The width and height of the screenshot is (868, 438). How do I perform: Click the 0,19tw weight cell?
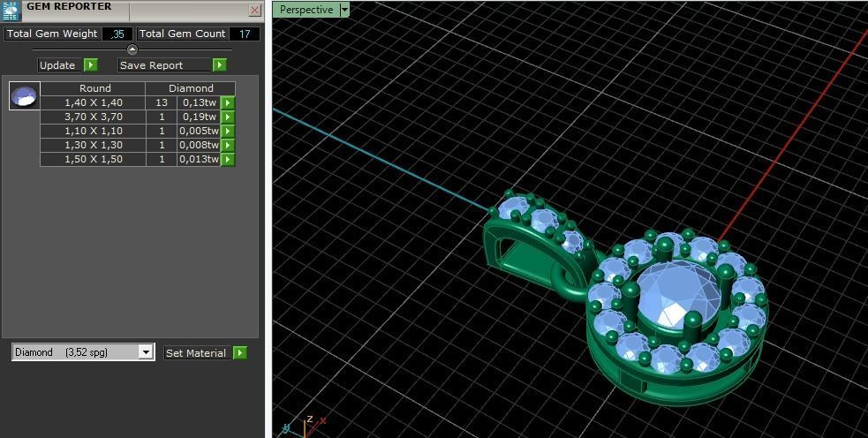point(199,117)
